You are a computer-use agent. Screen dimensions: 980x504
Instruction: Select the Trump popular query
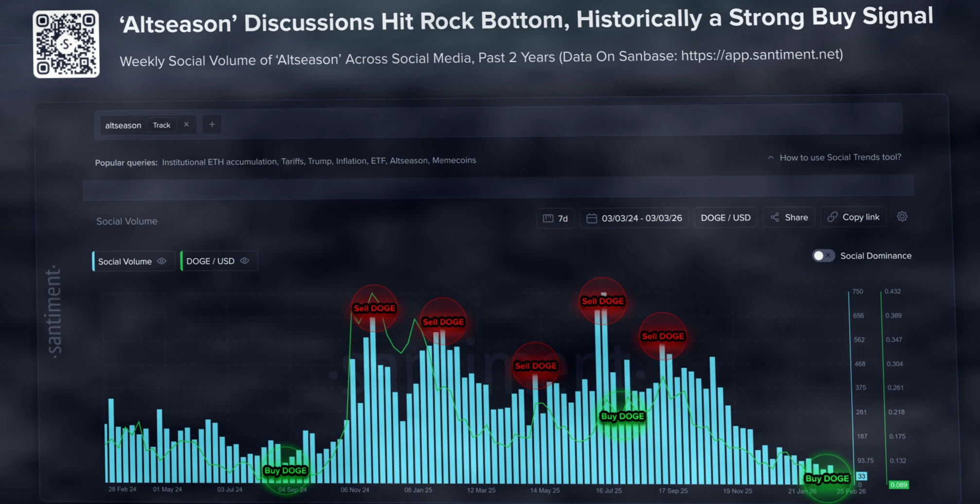319,161
